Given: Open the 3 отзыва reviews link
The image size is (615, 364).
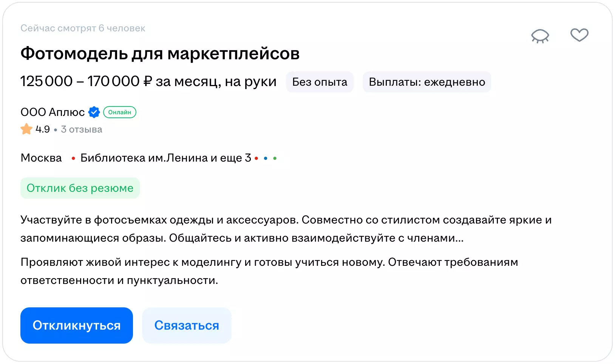Looking at the screenshot, I should click(x=82, y=130).
